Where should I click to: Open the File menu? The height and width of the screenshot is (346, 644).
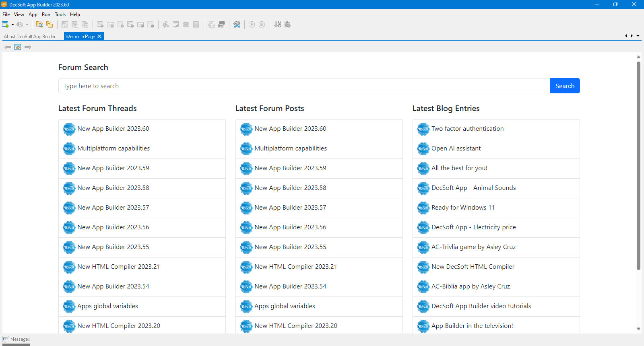(6, 14)
